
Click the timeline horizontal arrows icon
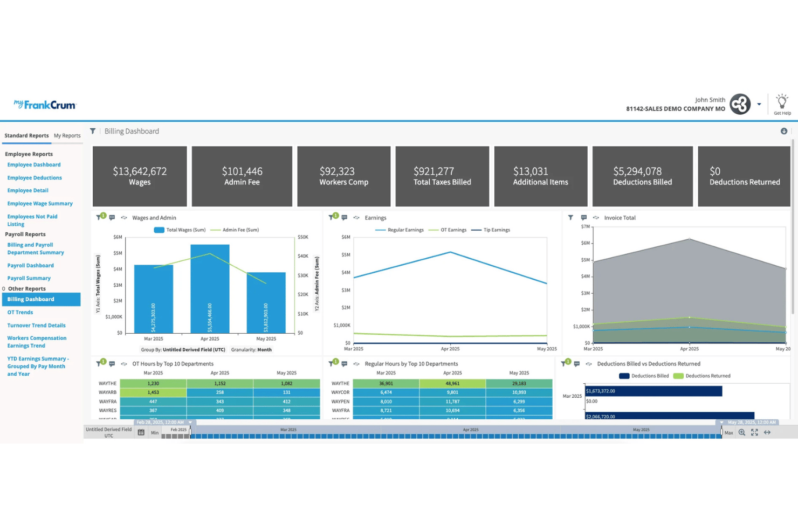767,432
